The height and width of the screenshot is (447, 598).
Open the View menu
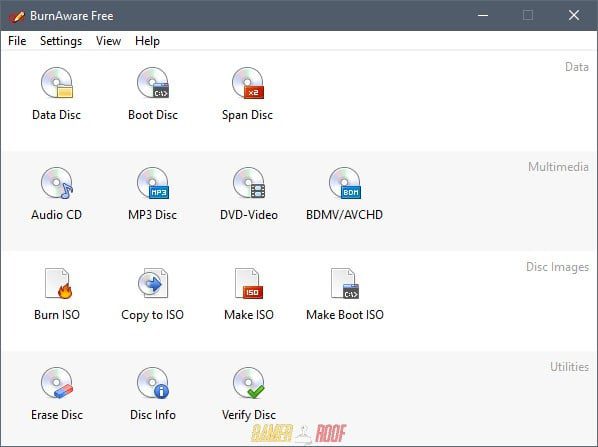(108, 41)
